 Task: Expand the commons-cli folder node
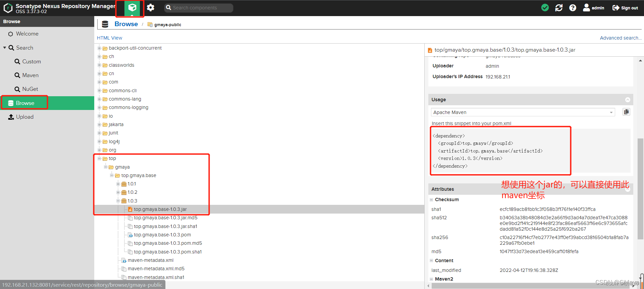tap(99, 91)
